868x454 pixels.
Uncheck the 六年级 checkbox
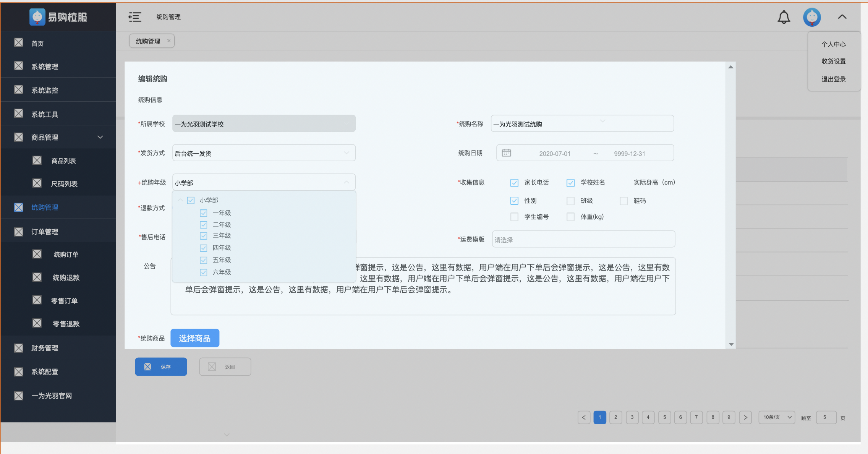click(204, 272)
